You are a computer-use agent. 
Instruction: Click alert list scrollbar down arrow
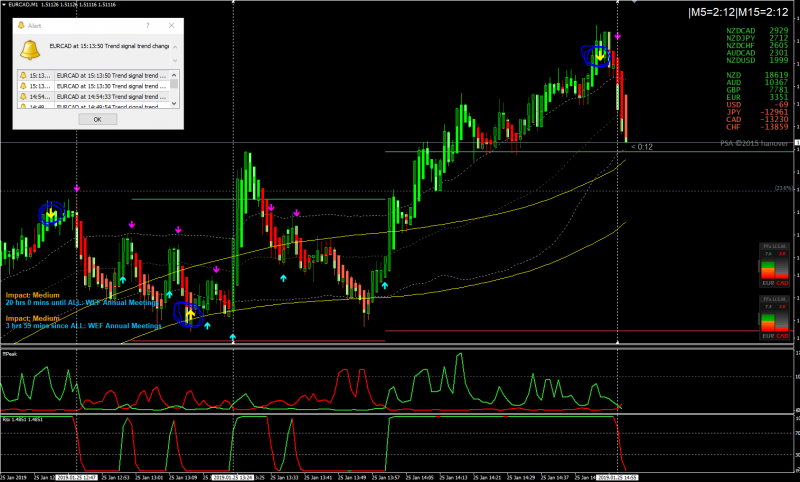coord(174,103)
